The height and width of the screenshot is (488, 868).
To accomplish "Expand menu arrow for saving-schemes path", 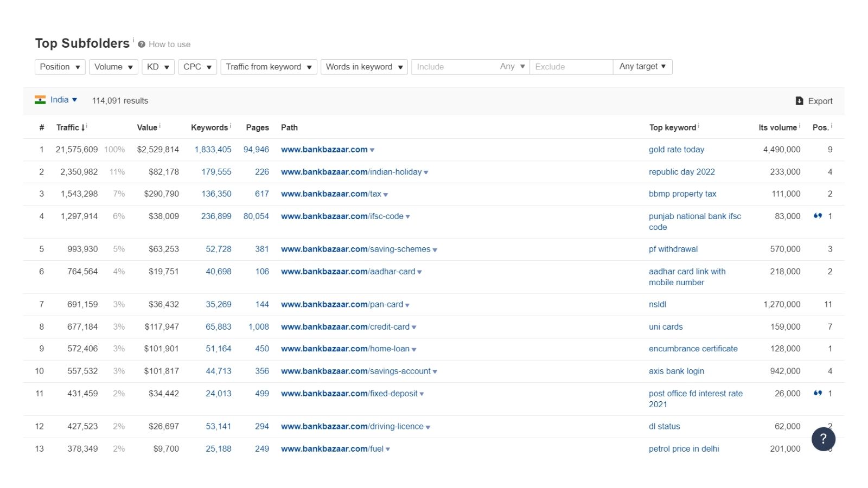I will [x=435, y=250].
